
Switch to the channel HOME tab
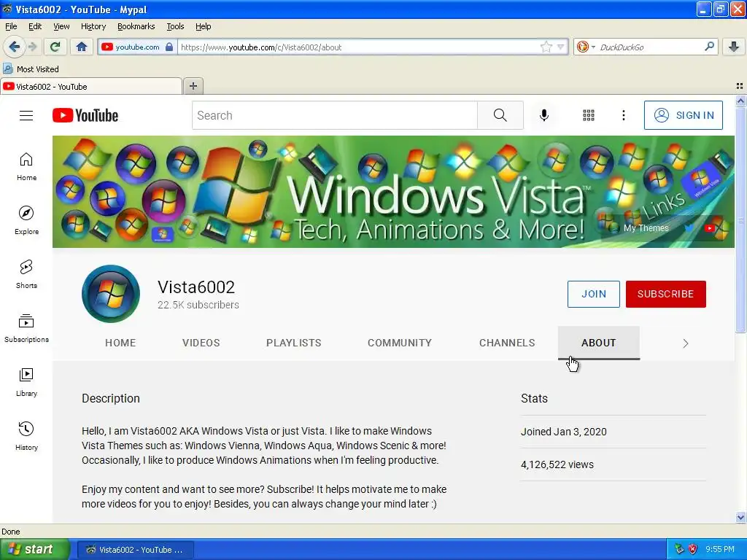point(120,343)
